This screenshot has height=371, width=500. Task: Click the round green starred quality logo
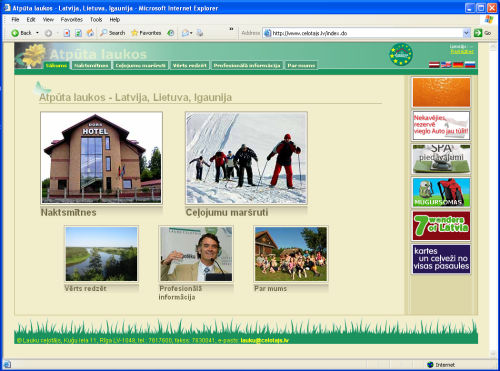401,54
